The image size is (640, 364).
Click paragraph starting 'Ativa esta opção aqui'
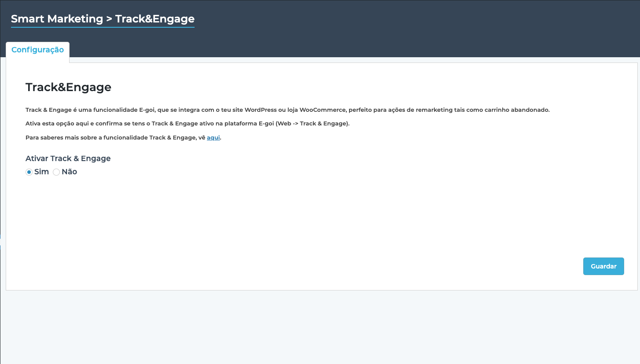tap(188, 124)
